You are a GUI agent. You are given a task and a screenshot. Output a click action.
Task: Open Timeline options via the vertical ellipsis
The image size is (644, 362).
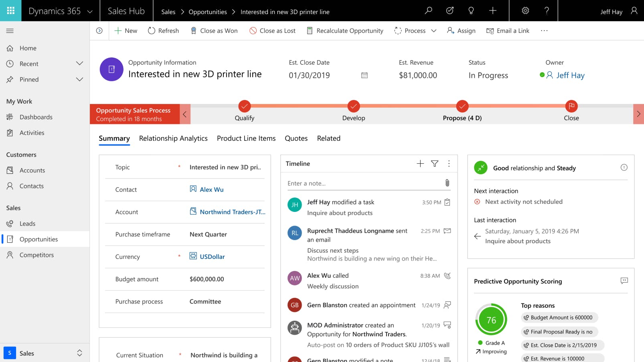click(x=449, y=163)
